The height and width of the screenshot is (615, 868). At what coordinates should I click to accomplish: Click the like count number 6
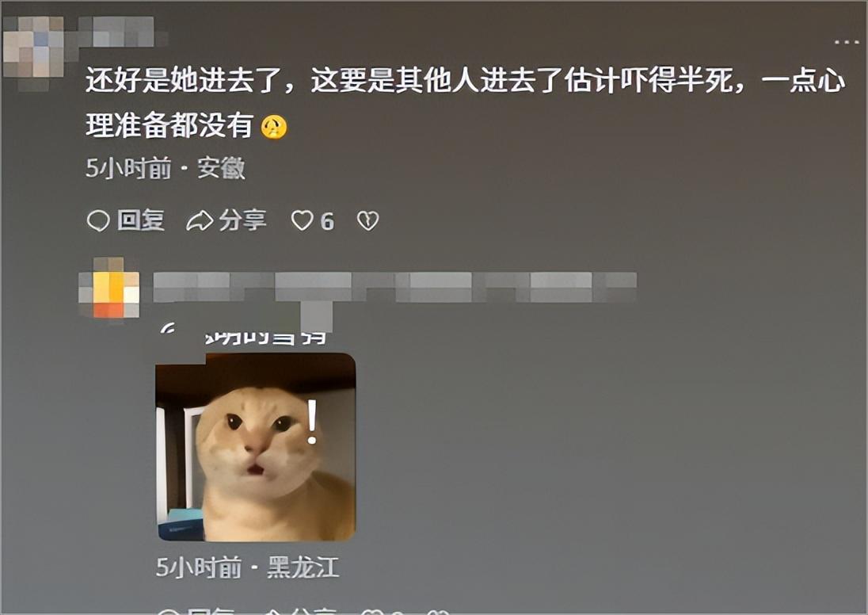tap(327, 222)
